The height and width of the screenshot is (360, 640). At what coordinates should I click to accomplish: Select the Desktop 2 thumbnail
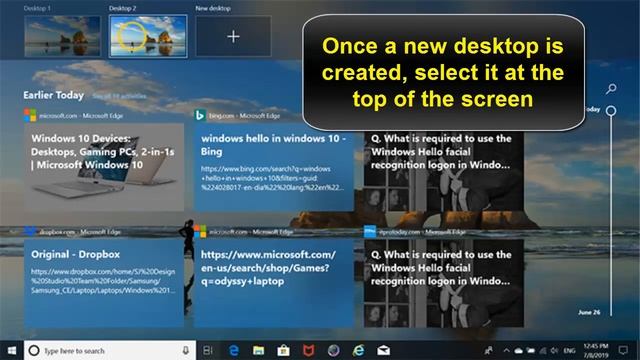pyautogui.click(x=148, y=36)
